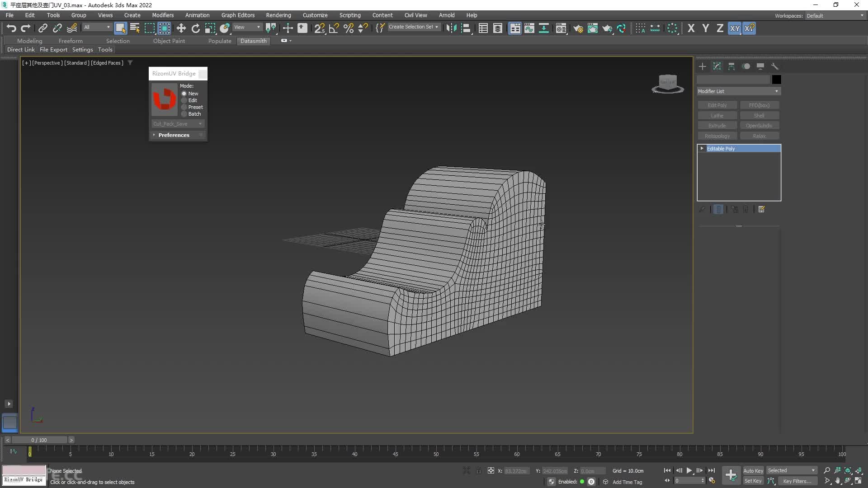The image size is (868, 488).
Task: Click the Direct Link button
Action: tap(21, 50)
